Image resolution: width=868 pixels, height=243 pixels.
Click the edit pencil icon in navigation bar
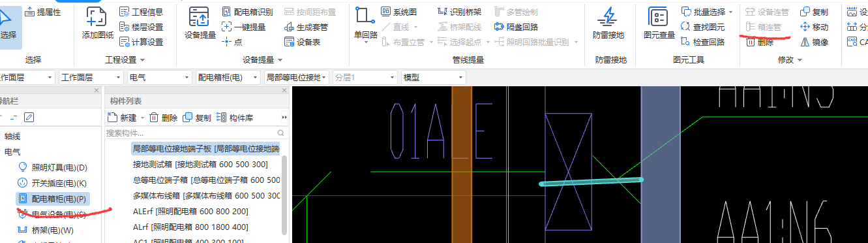coord(29,118)
